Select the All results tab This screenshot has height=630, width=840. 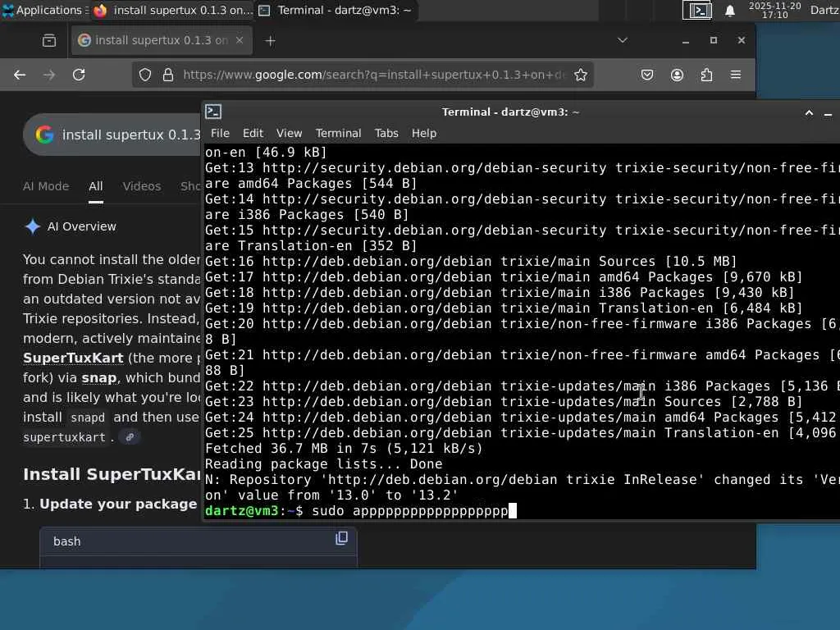pos(96,186)
